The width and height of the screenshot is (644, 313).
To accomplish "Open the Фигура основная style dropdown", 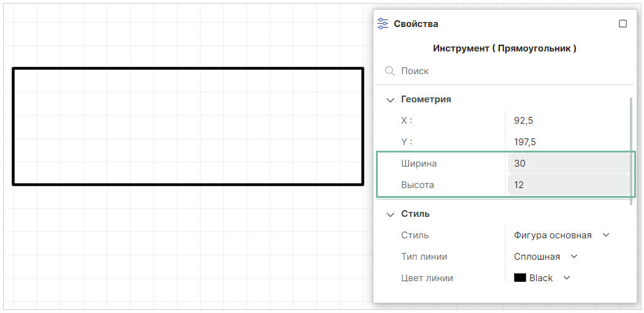I will 561,235.
